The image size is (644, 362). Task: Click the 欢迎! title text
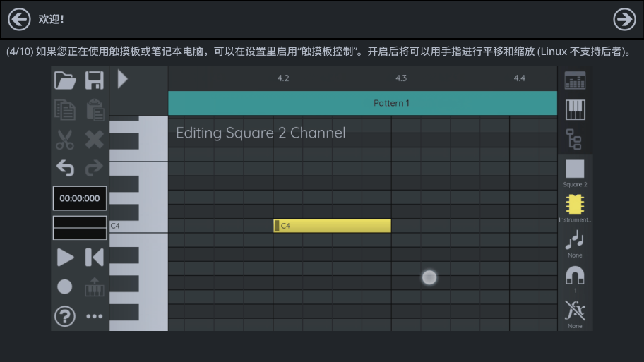coord(52,19)
